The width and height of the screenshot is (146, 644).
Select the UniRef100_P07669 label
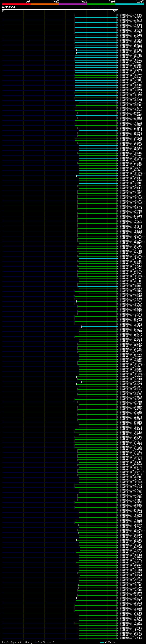(131, 547)
